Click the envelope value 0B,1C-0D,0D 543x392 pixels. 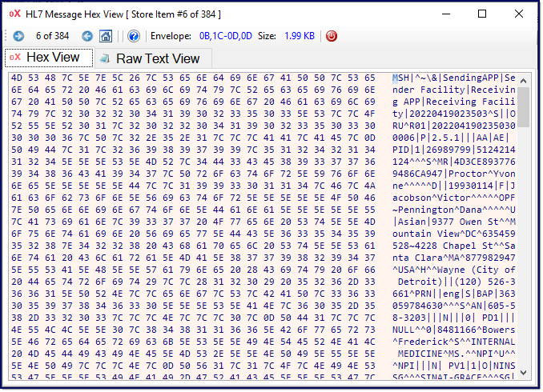tap(225, 36)
